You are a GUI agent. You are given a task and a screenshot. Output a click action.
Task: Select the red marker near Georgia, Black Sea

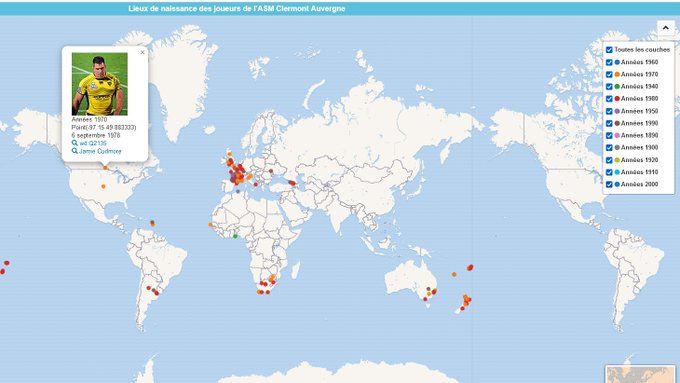292,183
